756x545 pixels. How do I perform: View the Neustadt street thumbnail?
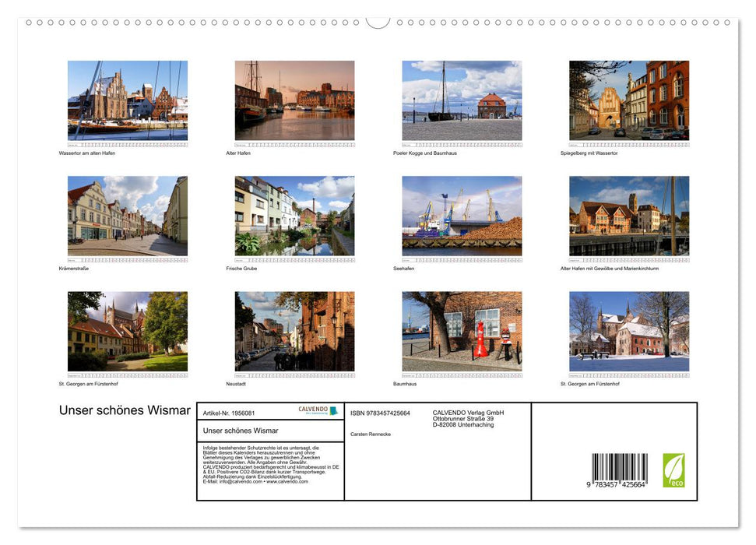tap(294, 332)
